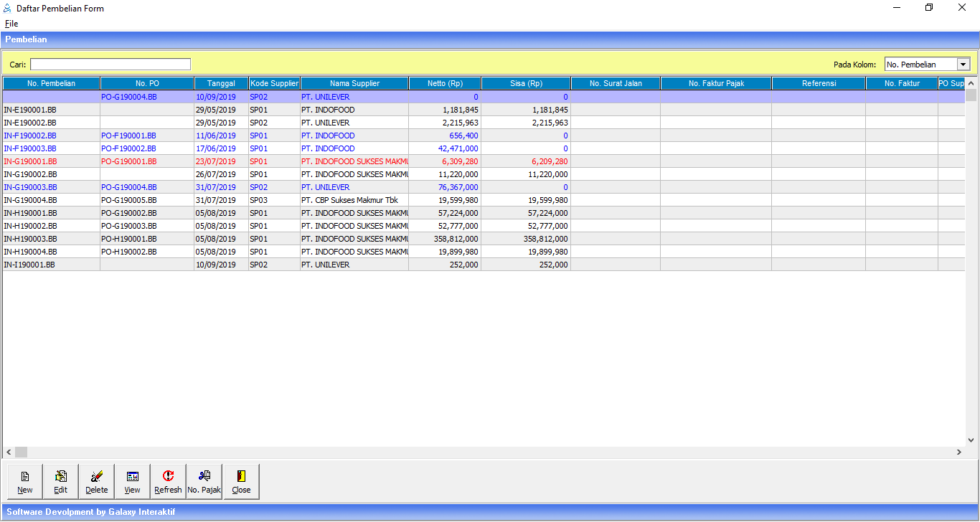980x522 pixels.
Task: Click PO-H190001.BB cell in No. PO column
Action: pyautogui.click(x=128, y=239)
